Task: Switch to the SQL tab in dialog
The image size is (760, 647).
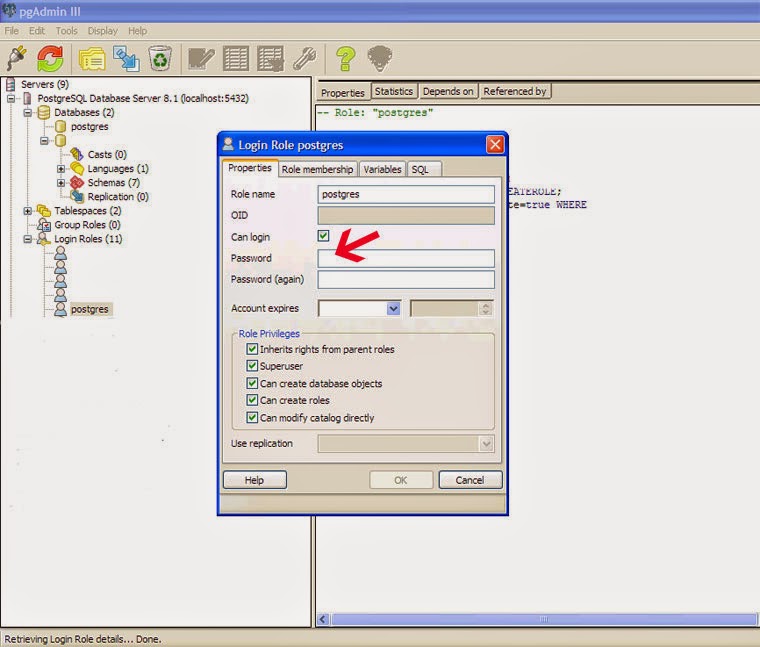Action: click(x=424, y=169)
